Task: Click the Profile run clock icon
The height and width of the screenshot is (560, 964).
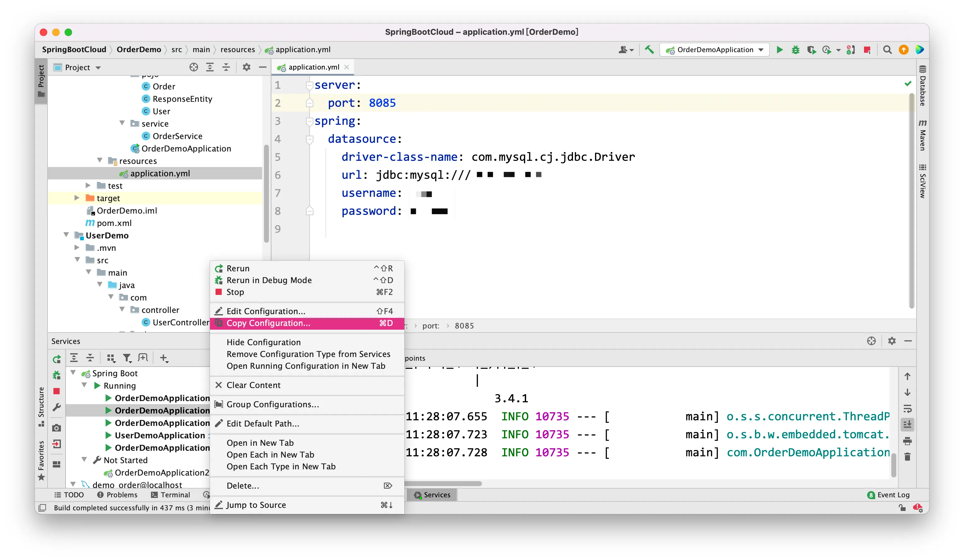Action: 827,50
